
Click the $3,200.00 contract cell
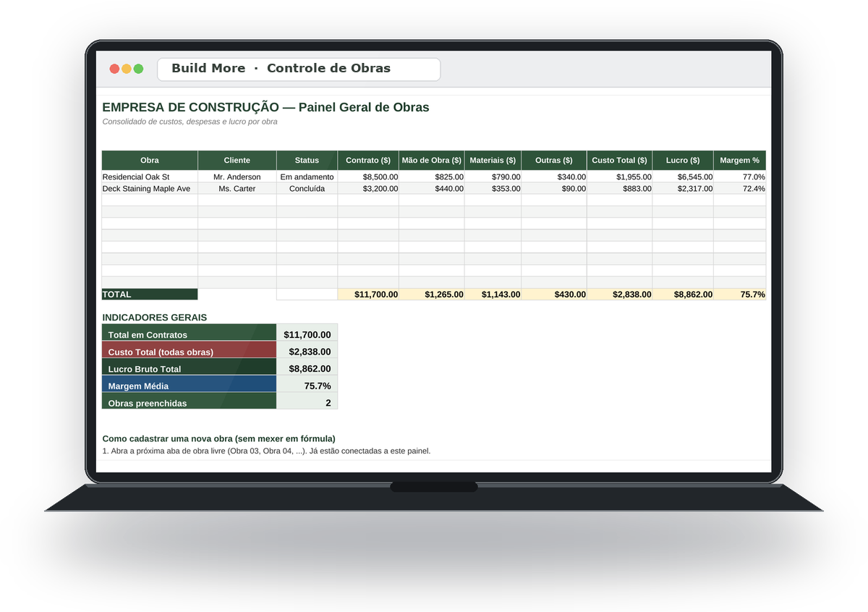pos(368,188)
